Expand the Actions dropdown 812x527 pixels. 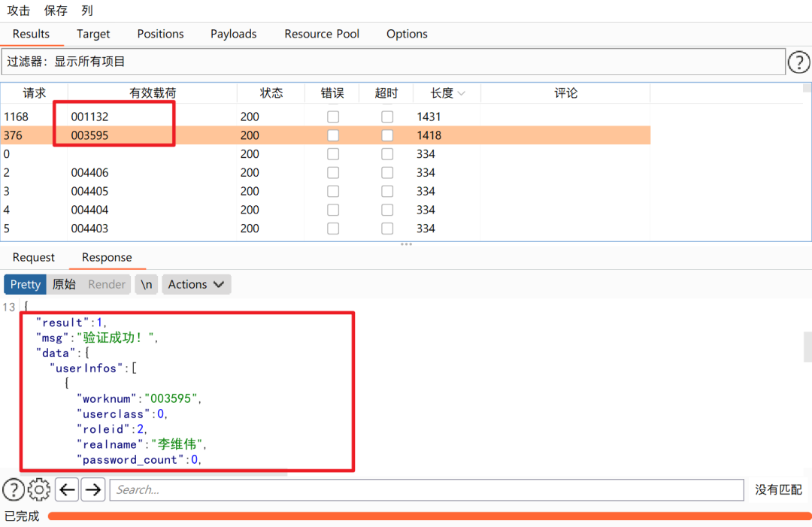[x=196, y=285]
